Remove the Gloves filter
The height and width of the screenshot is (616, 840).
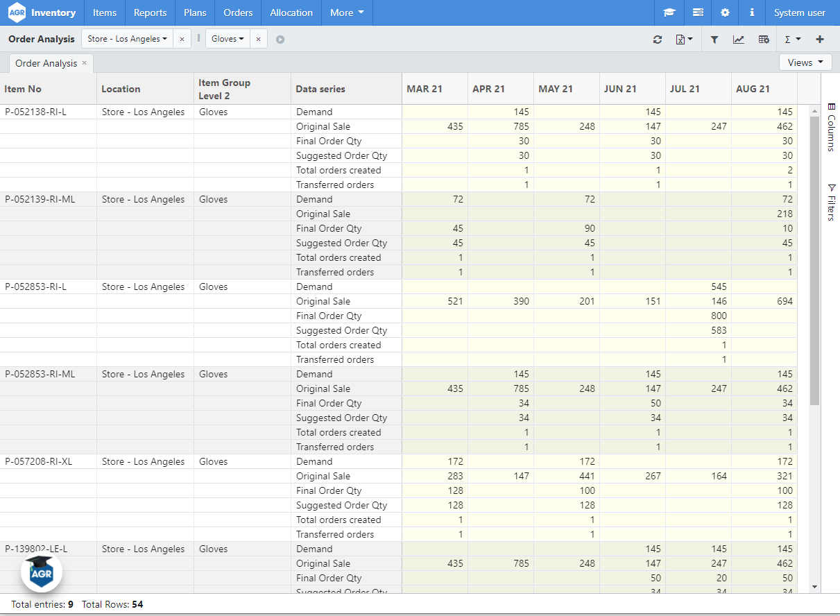(259, 39)
